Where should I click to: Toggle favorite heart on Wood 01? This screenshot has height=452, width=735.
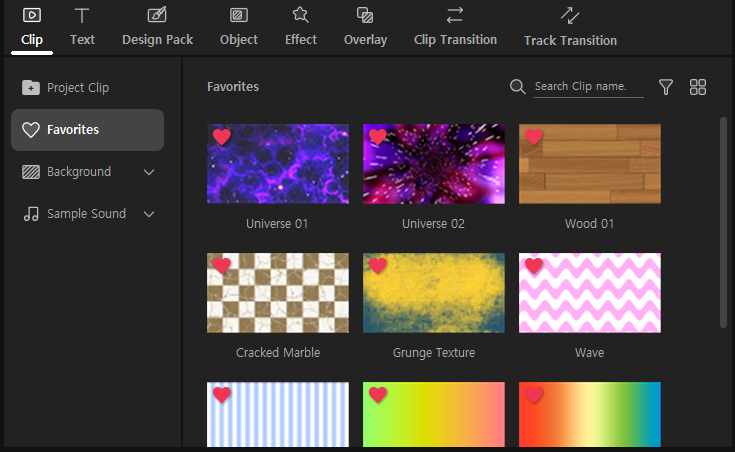[534, 137]
